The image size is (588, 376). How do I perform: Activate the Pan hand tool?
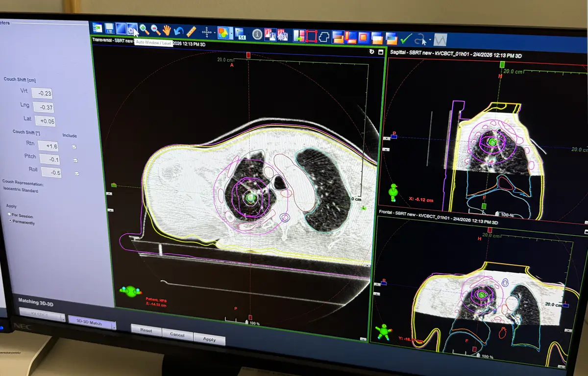point(167,30)
